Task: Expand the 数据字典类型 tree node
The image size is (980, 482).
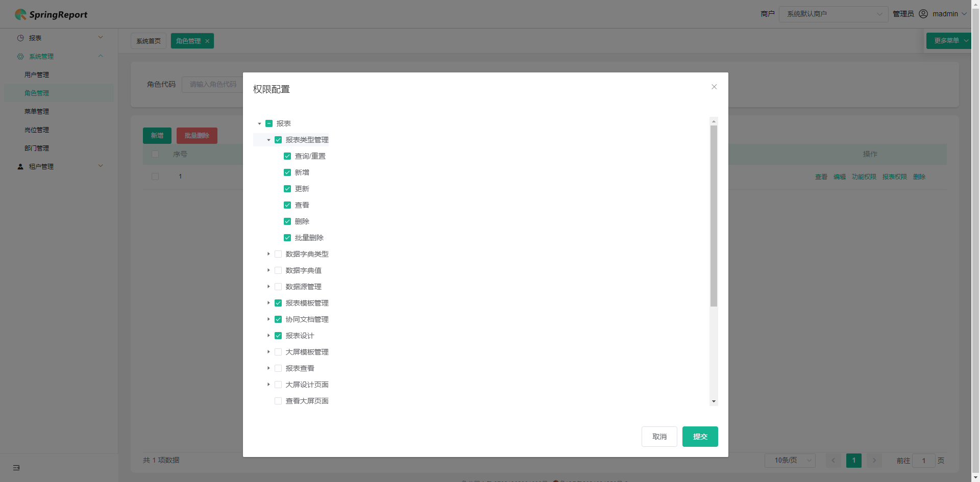Action: 268,254
